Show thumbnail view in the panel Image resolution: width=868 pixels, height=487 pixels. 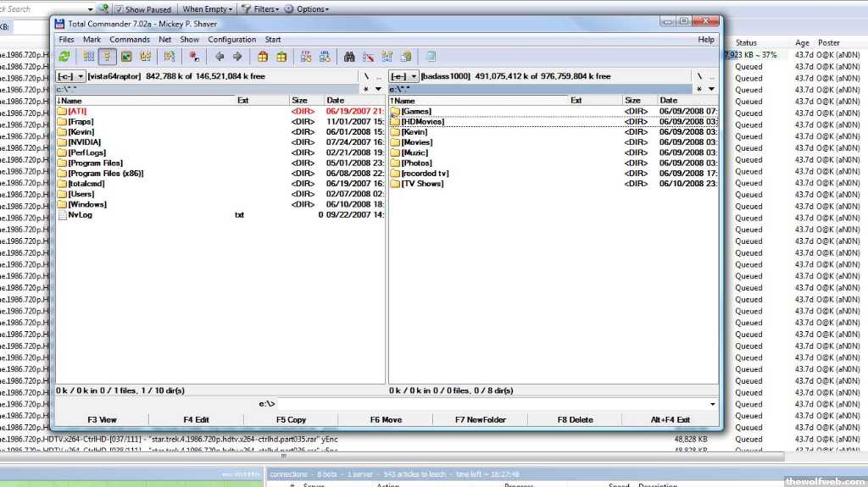click(x=126, y=57)
